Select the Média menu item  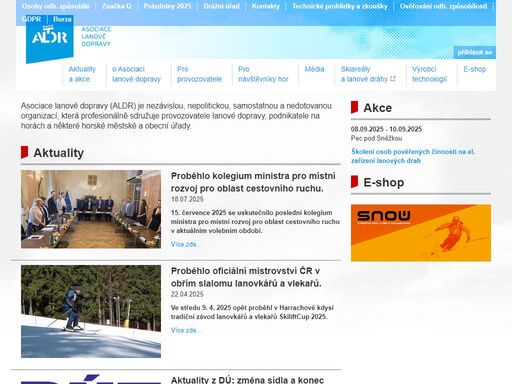point(314,69)
